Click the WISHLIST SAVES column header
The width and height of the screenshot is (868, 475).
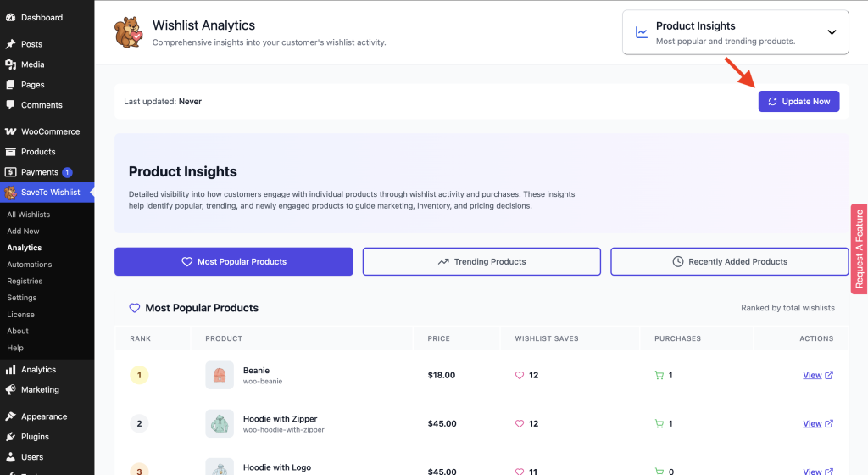(x=547, y=338)
